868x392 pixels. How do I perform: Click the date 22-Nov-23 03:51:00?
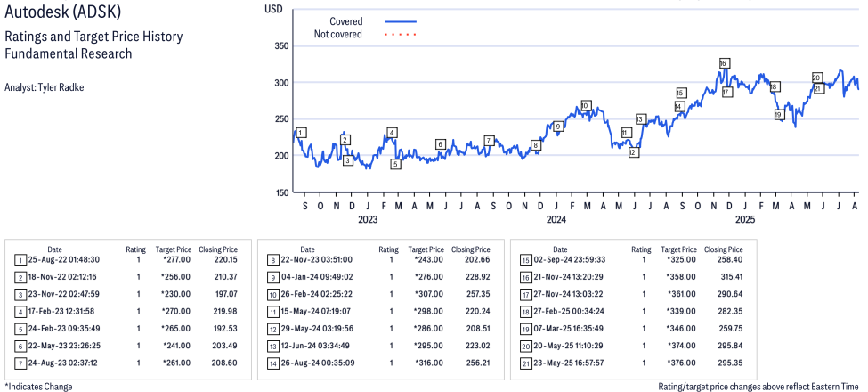click(317, 259)
